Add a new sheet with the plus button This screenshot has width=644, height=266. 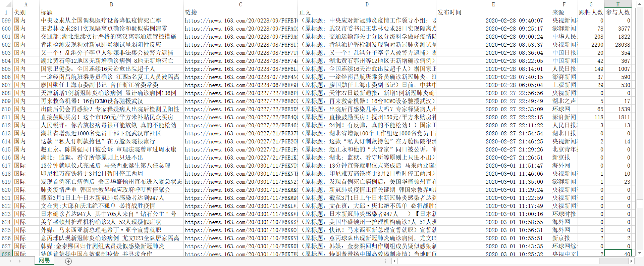coord(68,261)
